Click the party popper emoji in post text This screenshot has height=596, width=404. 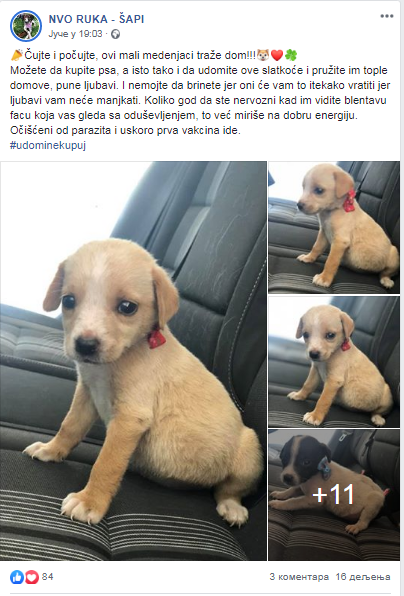pos(17,55)
